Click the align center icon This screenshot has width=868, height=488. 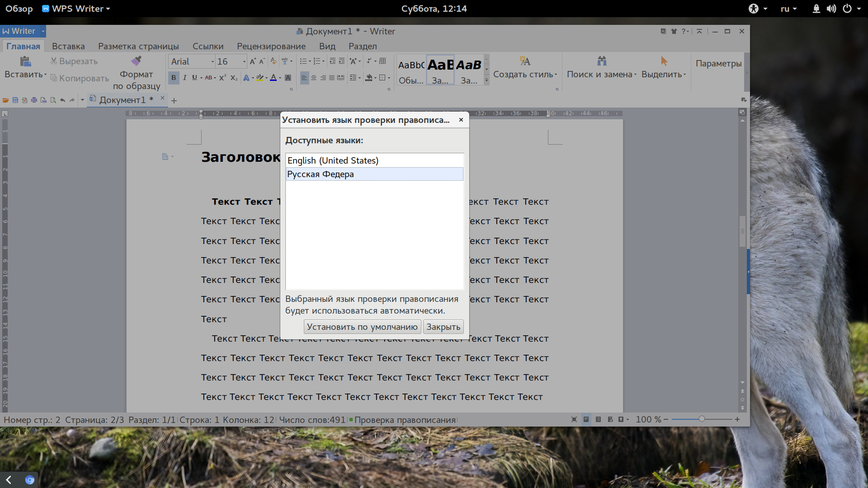[314, 78]
